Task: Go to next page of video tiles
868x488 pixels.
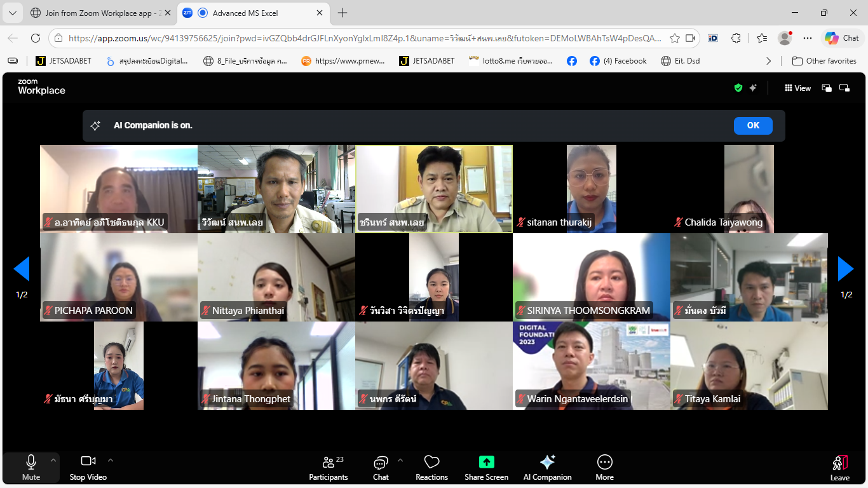Action: [846, 269]
